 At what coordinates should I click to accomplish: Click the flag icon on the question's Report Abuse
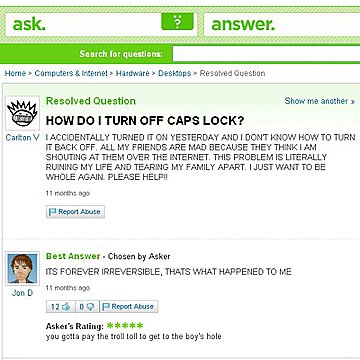53,212
